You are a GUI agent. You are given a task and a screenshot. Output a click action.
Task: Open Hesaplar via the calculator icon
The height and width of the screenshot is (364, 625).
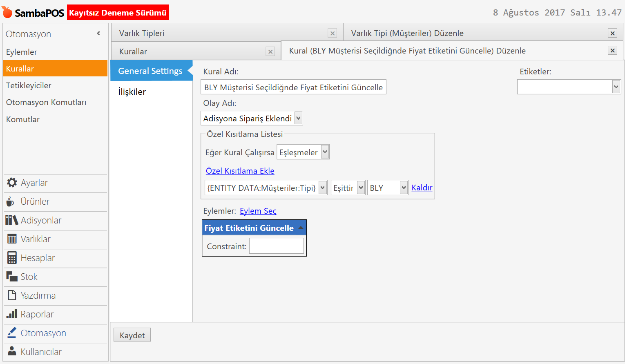point(12,258)
